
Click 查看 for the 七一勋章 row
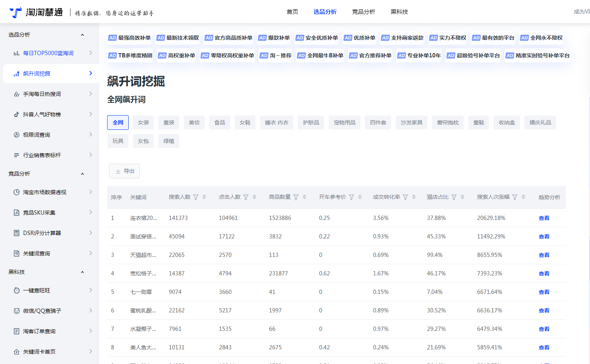[544, 292]
